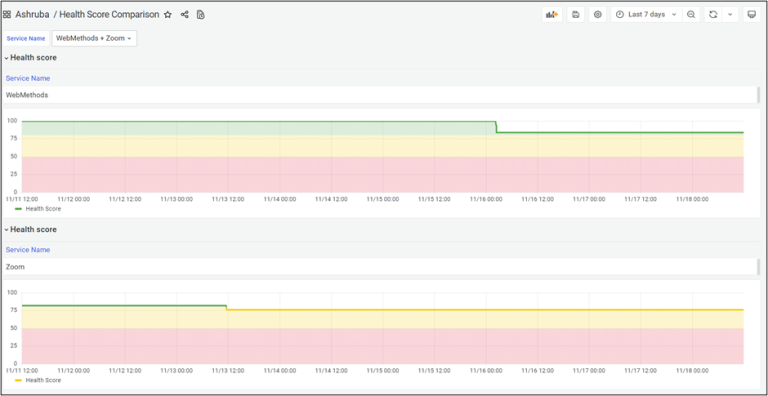Click the Add panel icon
The image size is (768, 396).
552,15
